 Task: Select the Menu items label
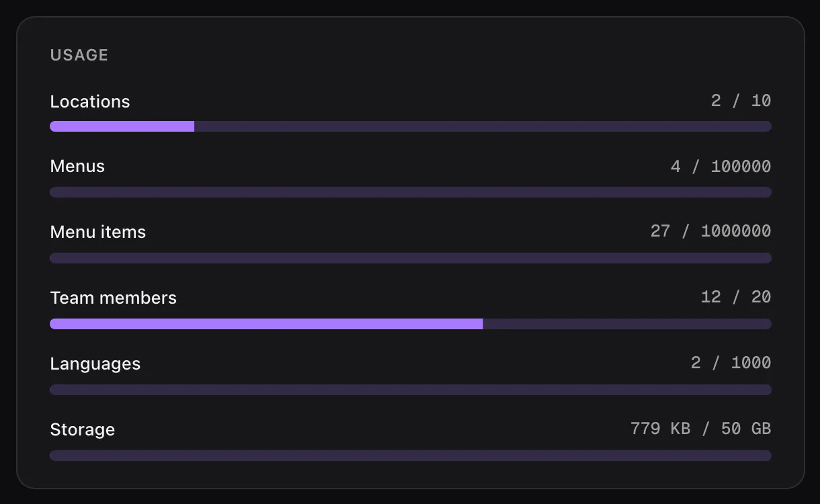coord(98,232)
